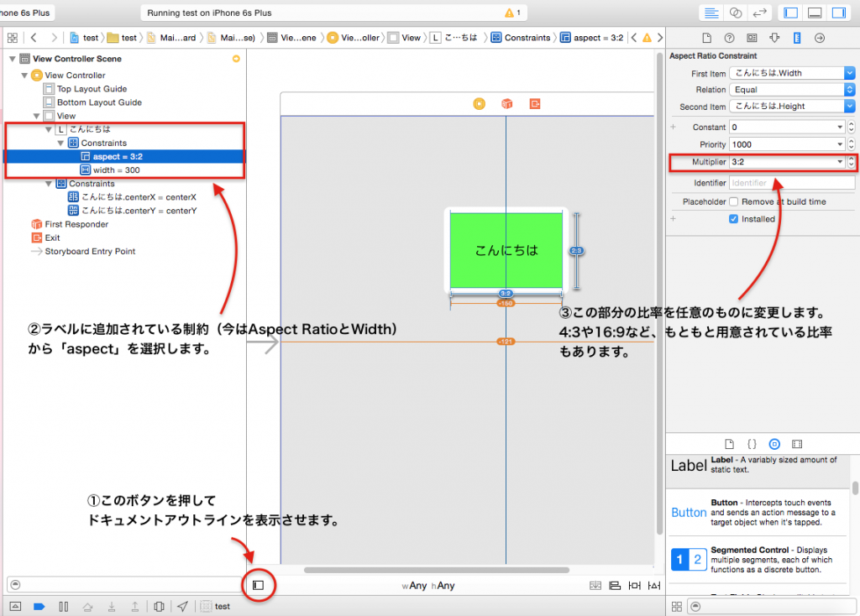This screenshot has width=860, height=616.
Task: Click the Identifier text field
Action: point(791,182)
